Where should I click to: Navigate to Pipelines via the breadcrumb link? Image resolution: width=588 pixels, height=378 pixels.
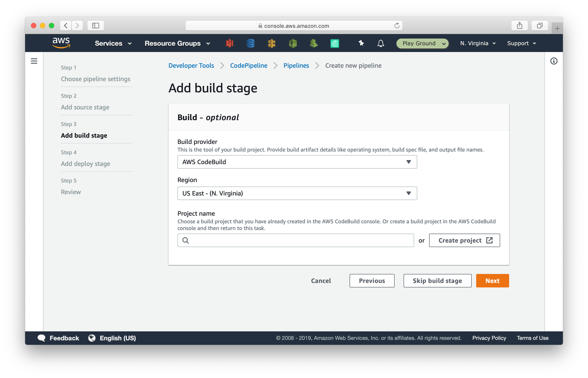(296, 65)
